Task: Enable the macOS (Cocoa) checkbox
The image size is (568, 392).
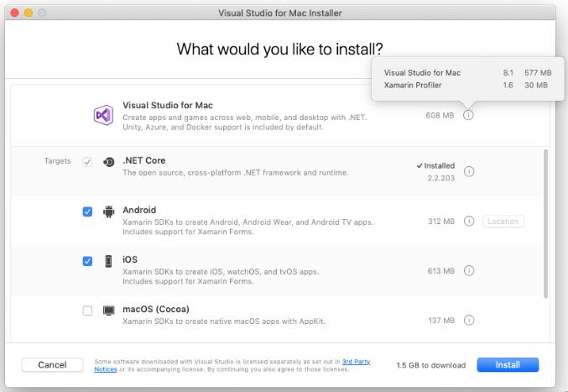Action: [x=87, y=311]
